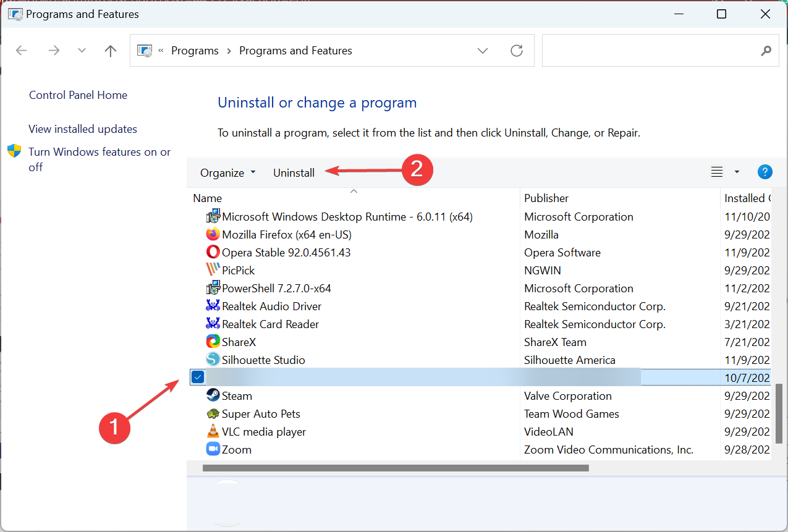Expand the view options dropdown arrow
This screenshot has width=788, height=532.
tap(737, 172)
